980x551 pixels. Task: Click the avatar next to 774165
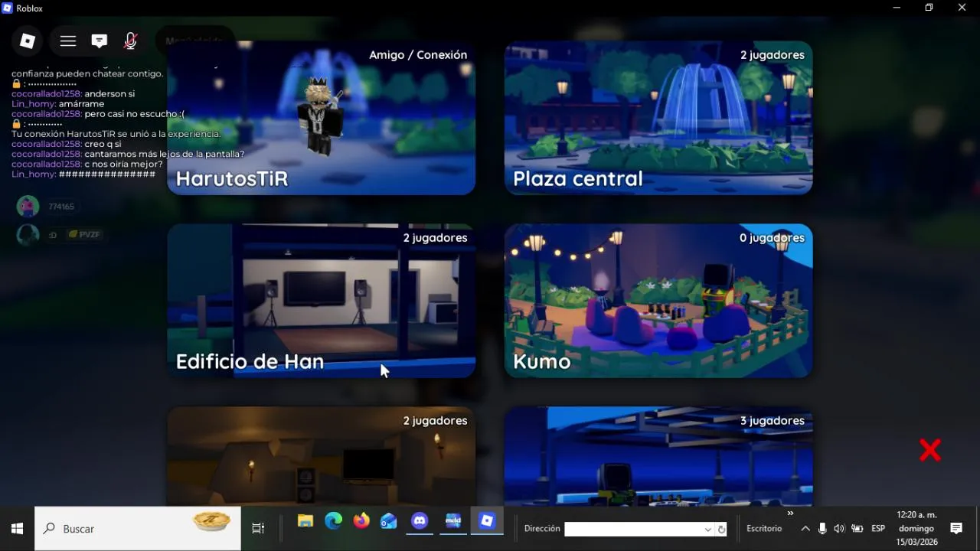tap(28, 207)
